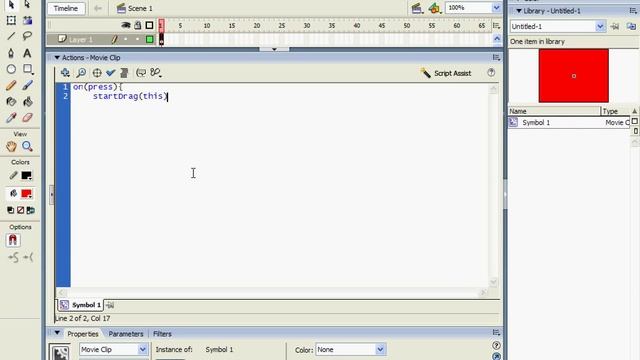Open Actions panel options menu
The image size is (640, 360).
pyautogui.click(x=496, y=58)
